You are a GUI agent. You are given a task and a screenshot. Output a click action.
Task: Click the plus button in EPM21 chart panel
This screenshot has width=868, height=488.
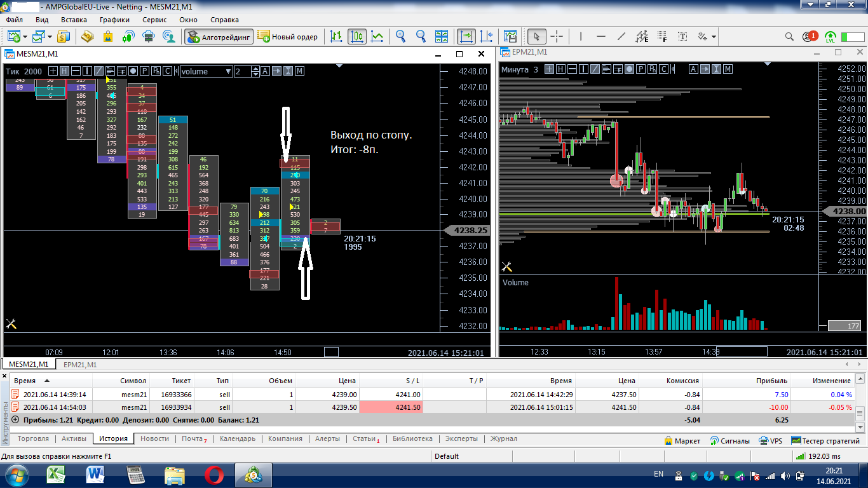549,69
